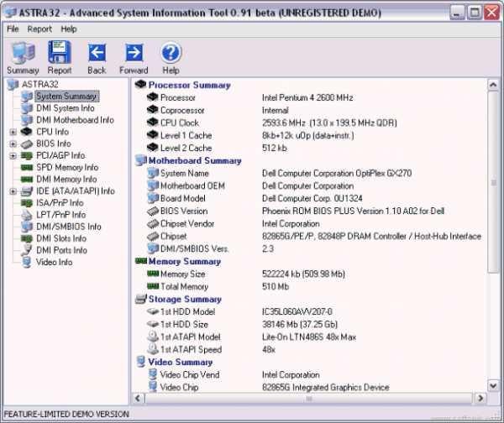The image size is (504, 423).
Task: Click the value Dell Computer Corp. 0U1324
Action: tap(312, 199)
